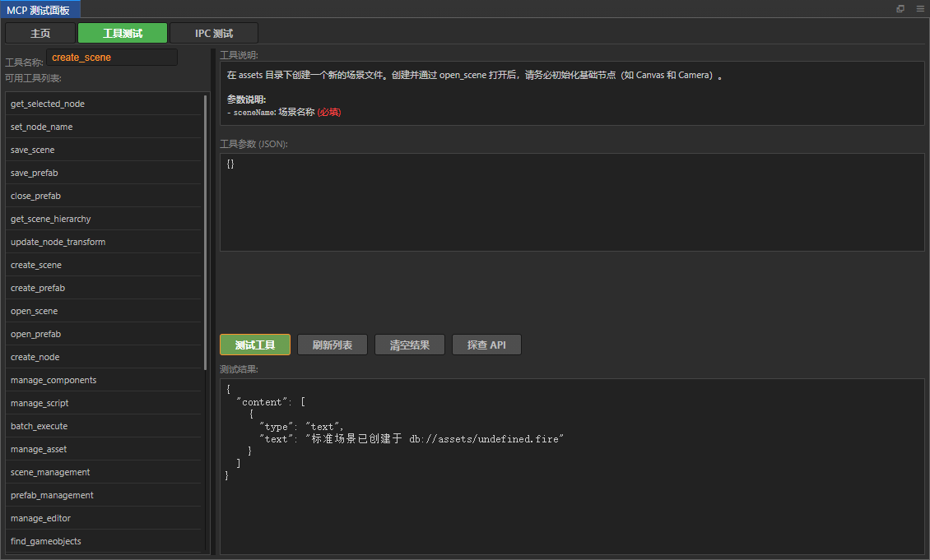Select open_prefab in the tool list
Image resolution: width=930 pixels, height=560 pixels.
coord(103,334)
